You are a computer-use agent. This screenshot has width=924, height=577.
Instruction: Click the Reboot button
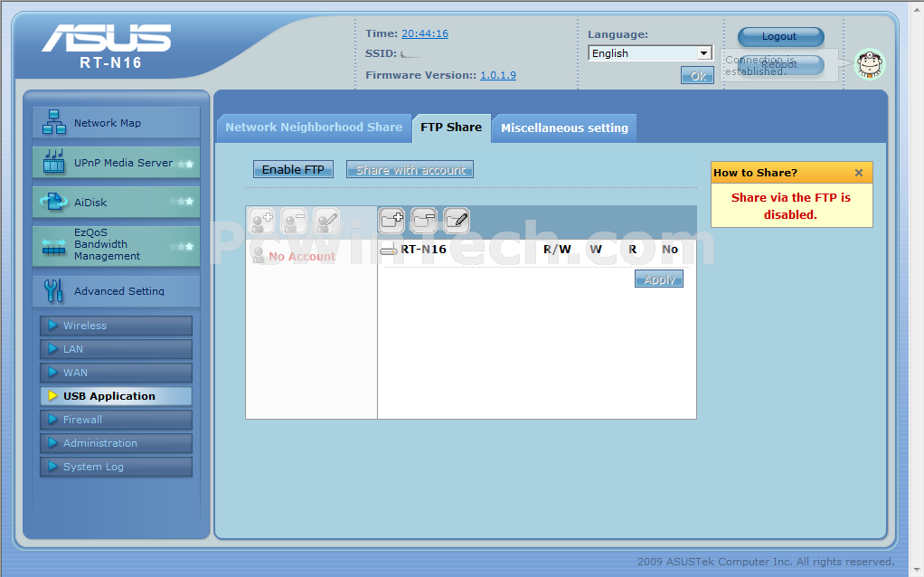click(780, 65)
